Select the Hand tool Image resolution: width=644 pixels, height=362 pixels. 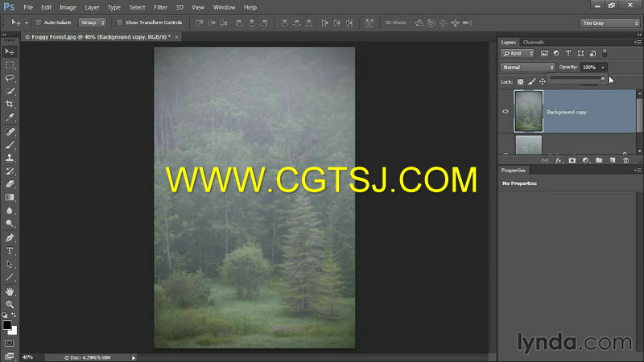(x=10, y=292)
